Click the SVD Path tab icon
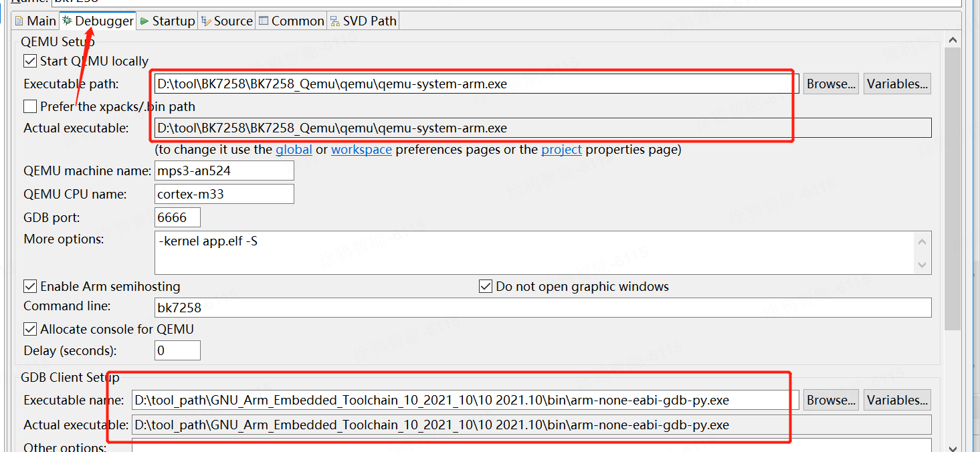 (x=335, y=21)
